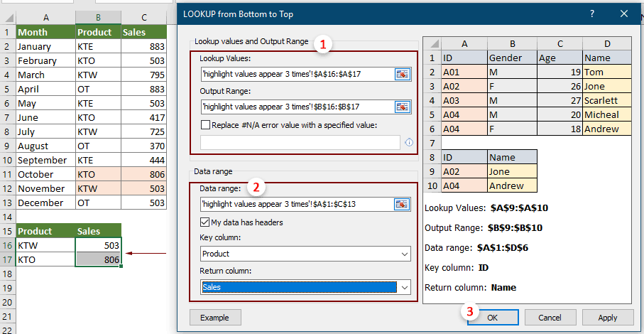The image size is (644, 334).
Task: Enable Replace #N/A error value checkbox
Action: (x=206, y=125)
